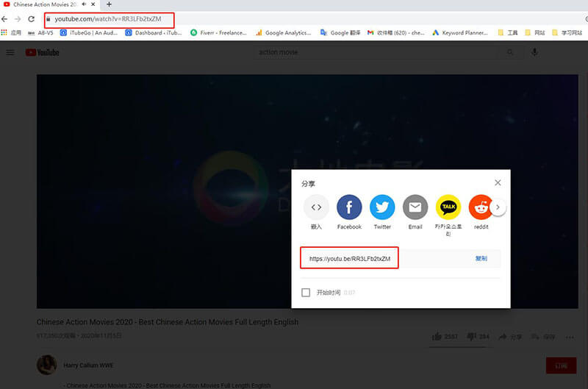
Task: Start voice search microphone
Action: 534,52
